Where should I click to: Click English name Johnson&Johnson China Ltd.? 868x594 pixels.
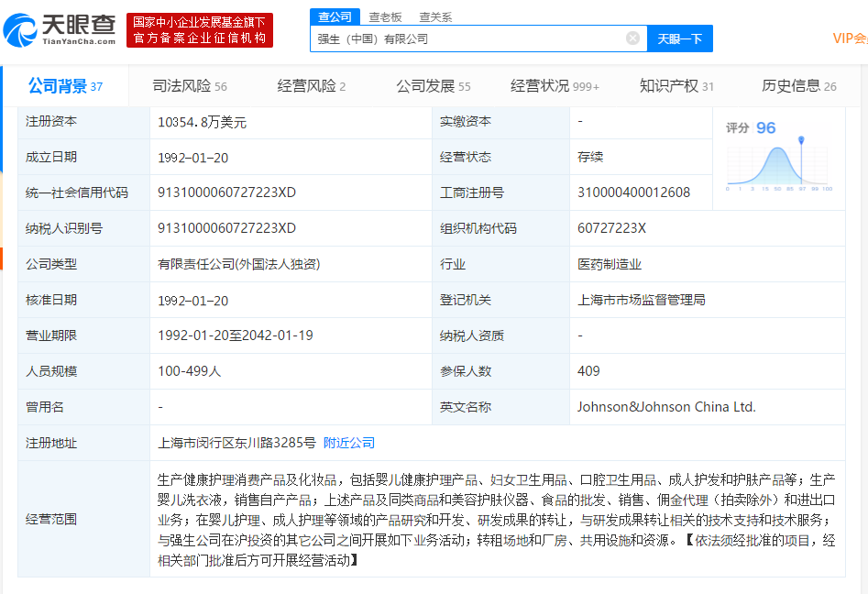(666, 407)
